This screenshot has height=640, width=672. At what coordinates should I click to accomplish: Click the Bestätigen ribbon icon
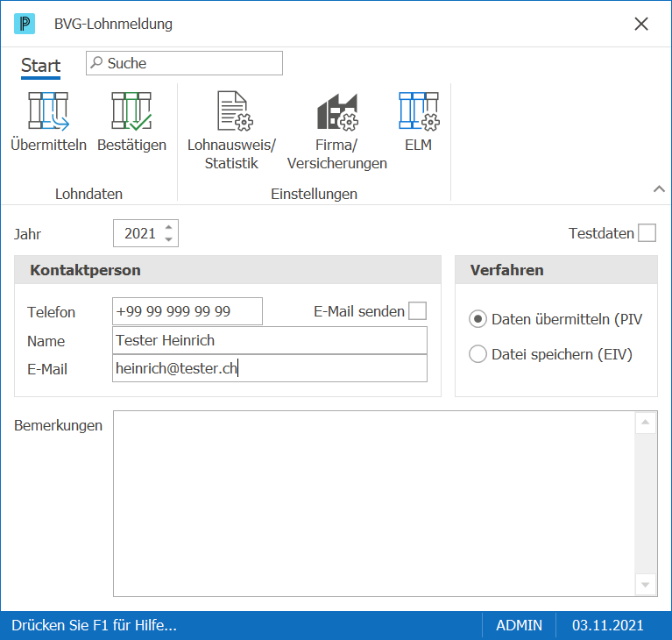pyautogui.click(x=131, y=111)
